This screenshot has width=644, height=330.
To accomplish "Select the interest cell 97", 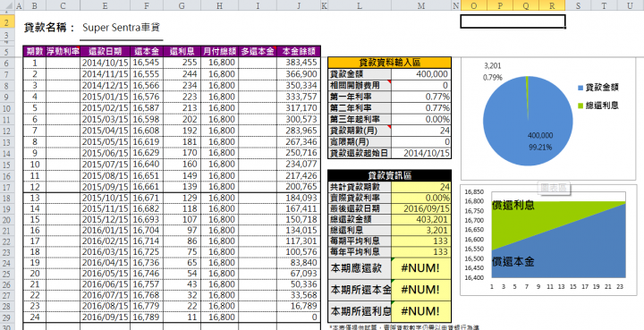I will point(182,230).
